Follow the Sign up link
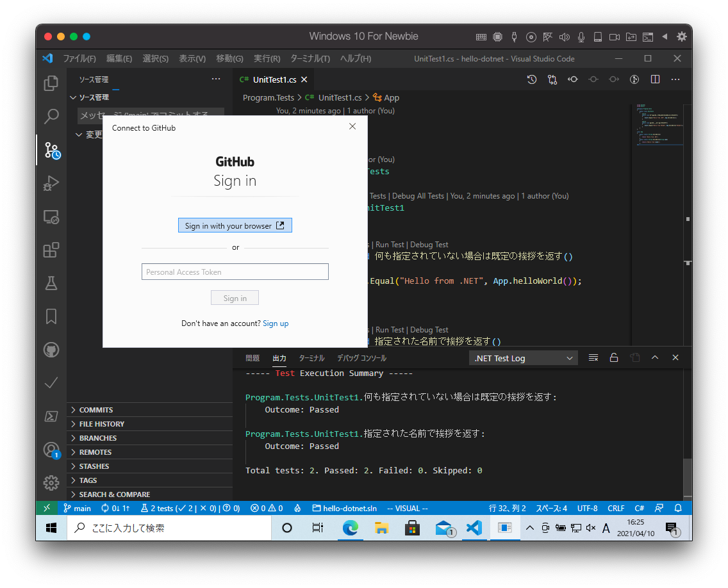This screenshot has width=728, height=588. pos(276,323)
